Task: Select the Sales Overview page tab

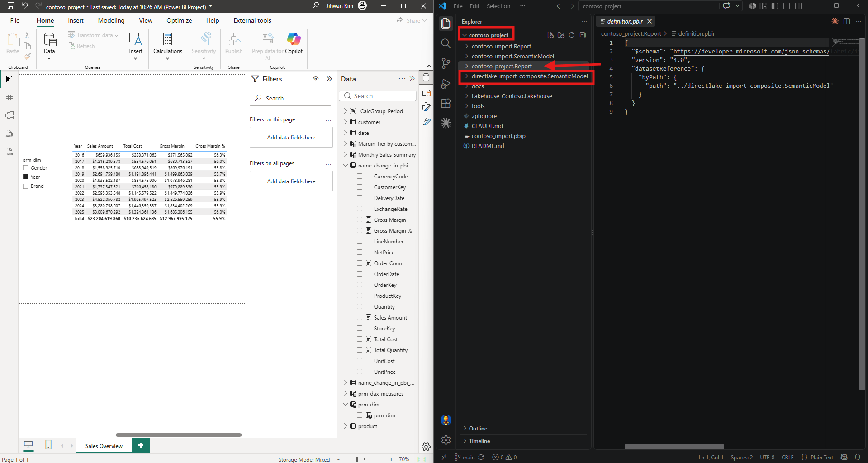Action: click(x=104, y=446)
